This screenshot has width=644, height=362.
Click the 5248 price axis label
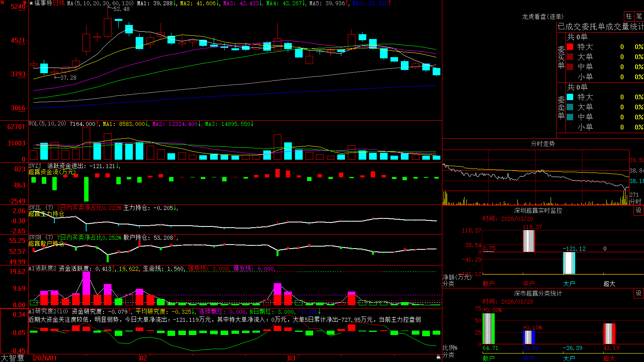18,6
